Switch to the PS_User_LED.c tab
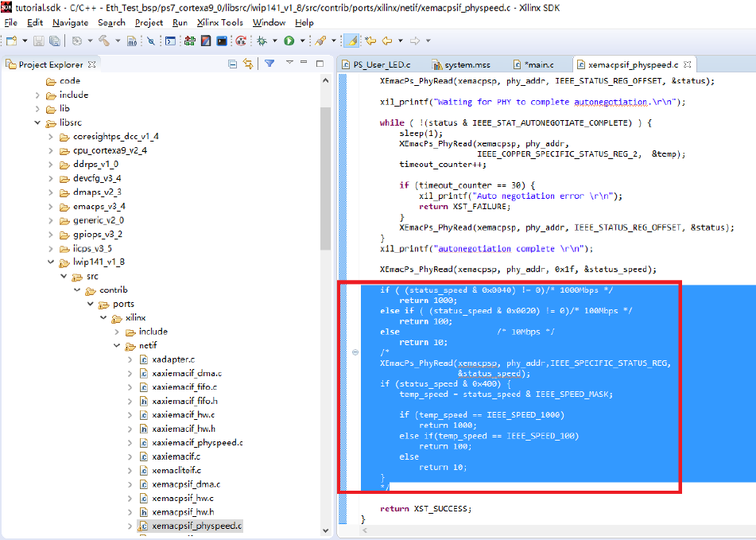 (x=381, y=64)
